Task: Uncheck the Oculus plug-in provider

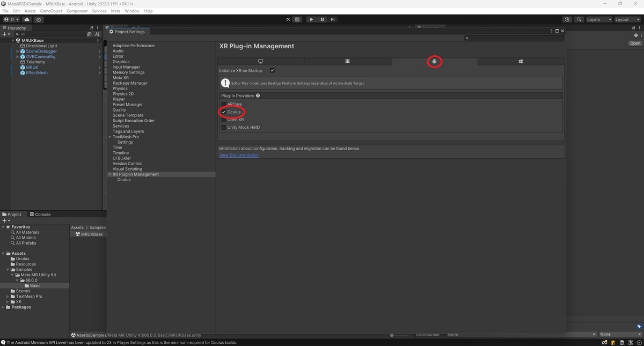Action: coord(224,112)
